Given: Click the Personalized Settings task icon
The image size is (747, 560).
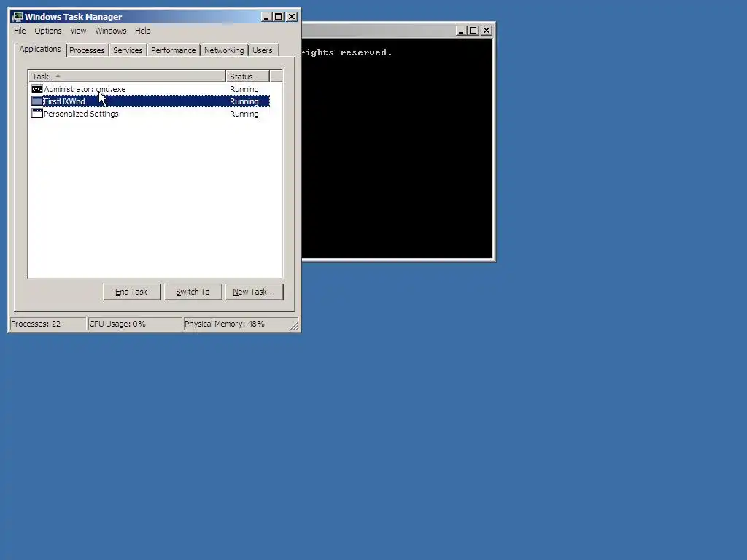Looking at the screenshot, I should coord(36,114).
